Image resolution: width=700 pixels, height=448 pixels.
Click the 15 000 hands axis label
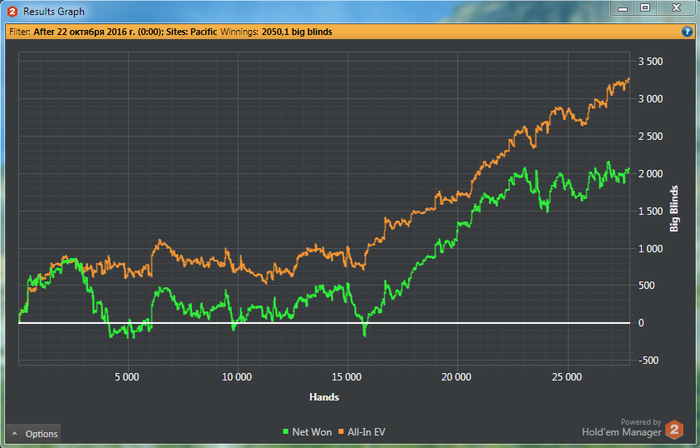point(347,377)
